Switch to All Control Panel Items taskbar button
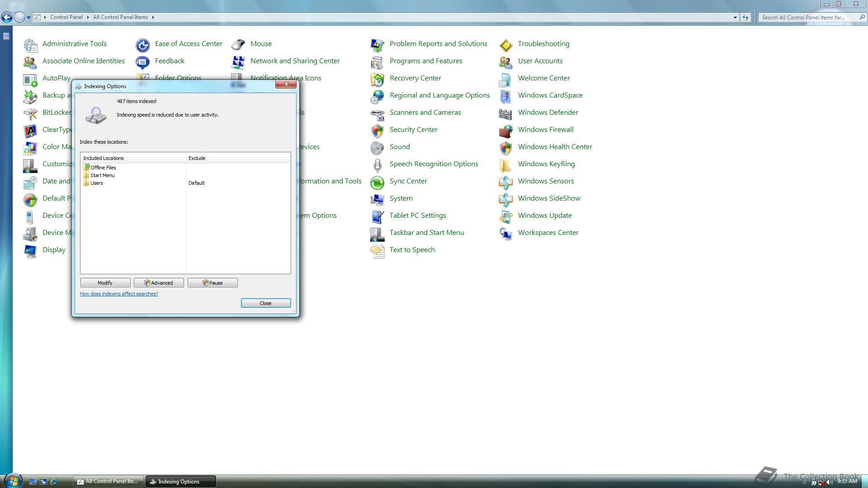The image size is (868, 488). tap(108, 481)
